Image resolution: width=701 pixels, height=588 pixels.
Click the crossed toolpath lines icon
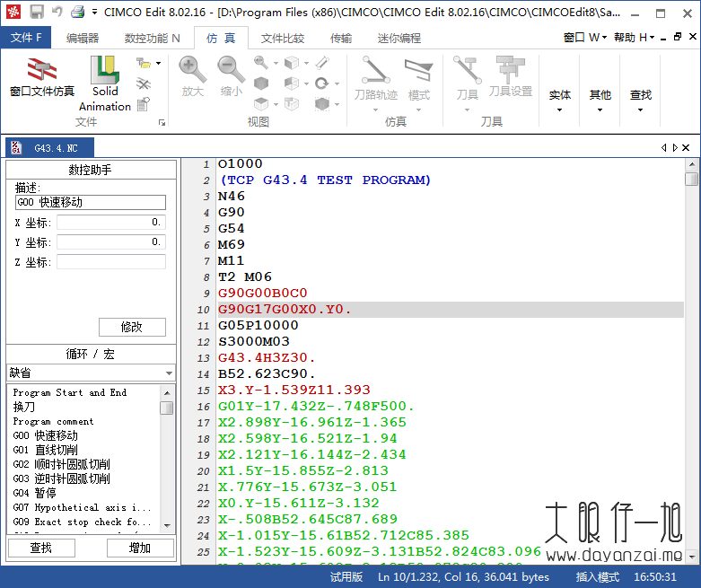(143, 83)
